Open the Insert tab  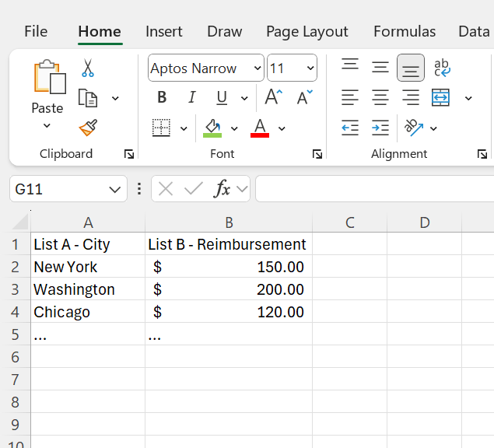(x=164, y=32)
